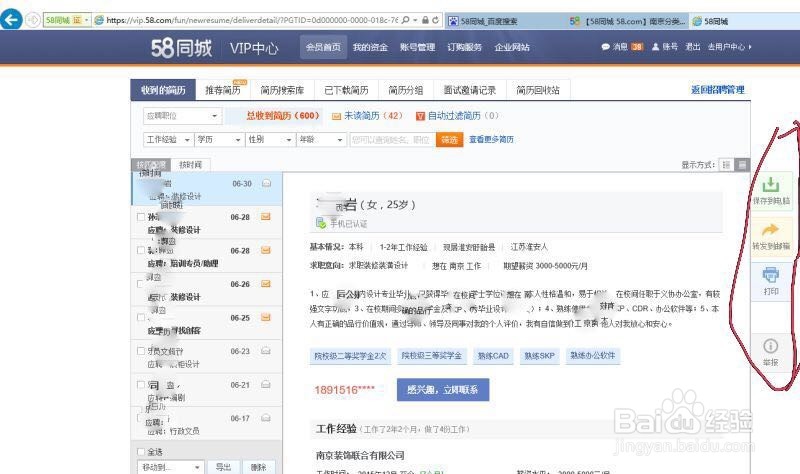Image resolution: width=800 pixels, height=474 pixels.
Task: Switch to the 简历回收站 tab
Action: coord(538,90)
